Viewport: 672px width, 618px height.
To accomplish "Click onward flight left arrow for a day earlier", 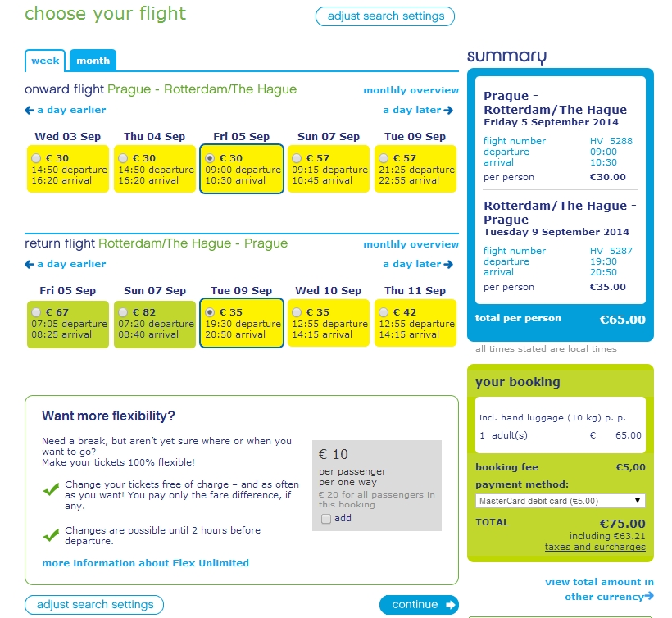I will tap(30, 111).
